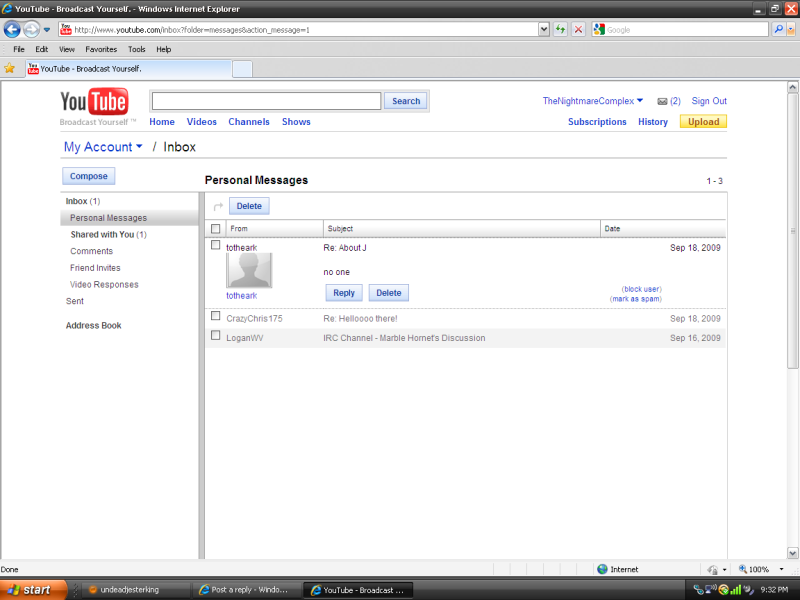Open the Sent folder

[74, 301]
